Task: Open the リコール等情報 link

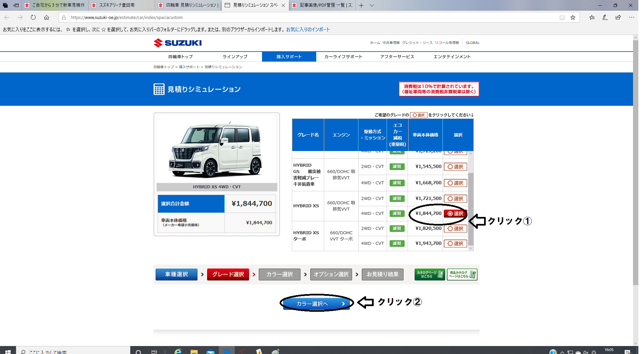Action: pyautogui.click(x=447, y=43)
